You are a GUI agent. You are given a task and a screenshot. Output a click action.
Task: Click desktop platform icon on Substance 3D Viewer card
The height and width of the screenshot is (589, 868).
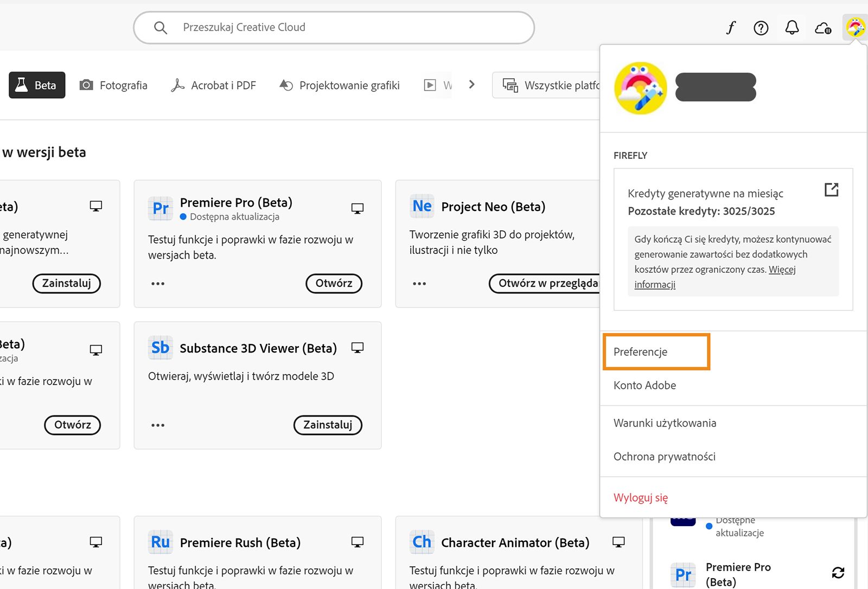tap(358, 348)
